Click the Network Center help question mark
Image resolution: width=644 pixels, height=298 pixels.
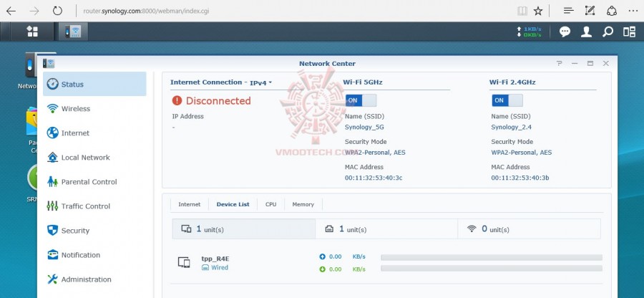coord(559,63)
